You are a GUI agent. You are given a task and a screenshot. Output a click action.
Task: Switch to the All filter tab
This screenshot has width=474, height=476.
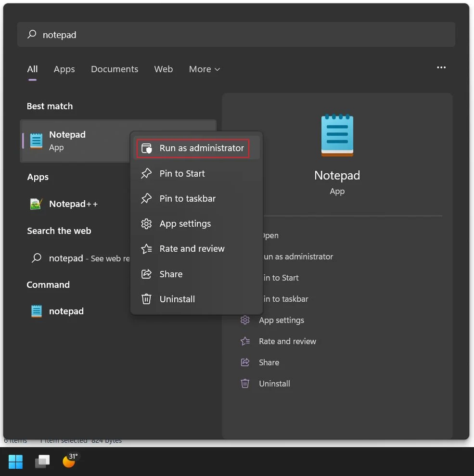(32, 69)
